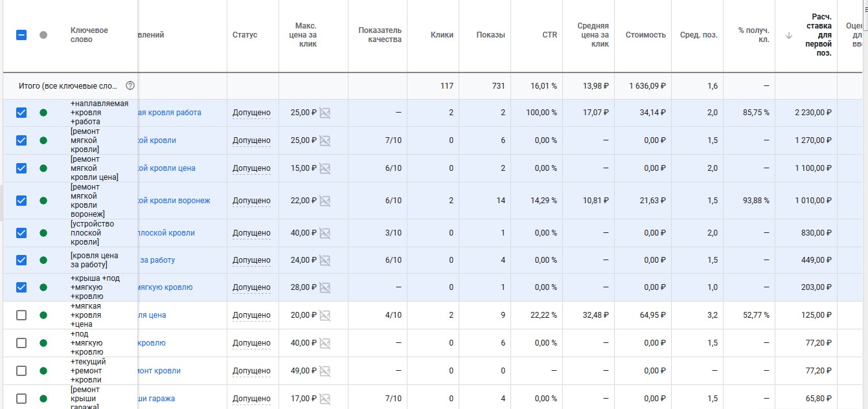Toggle the select-all checkbox in the header

[21, 35]
